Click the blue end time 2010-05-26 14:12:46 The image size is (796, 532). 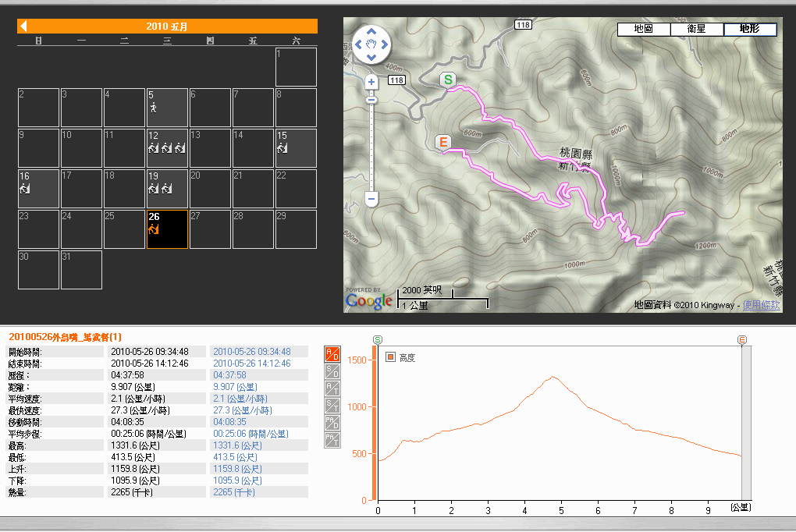(252, 364)
